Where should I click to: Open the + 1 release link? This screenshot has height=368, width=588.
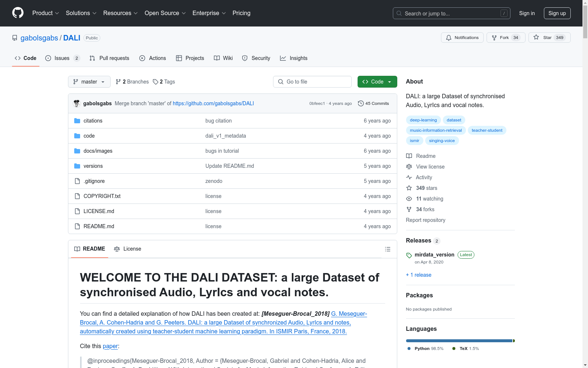click(419, 275)
